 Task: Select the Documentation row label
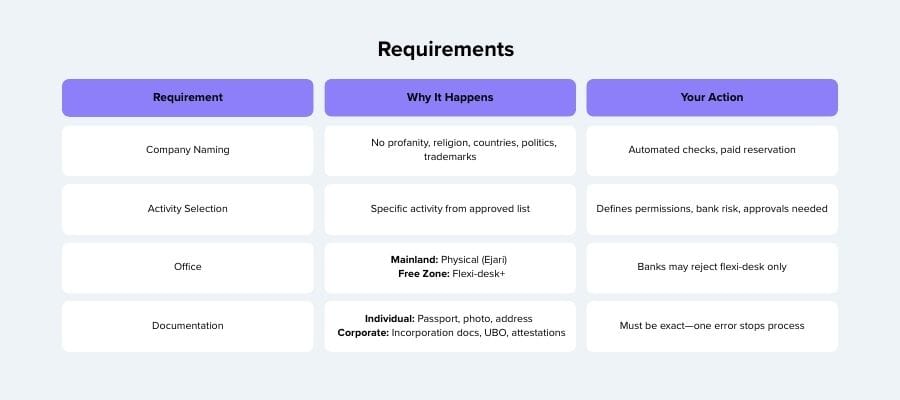coord(188,326)
